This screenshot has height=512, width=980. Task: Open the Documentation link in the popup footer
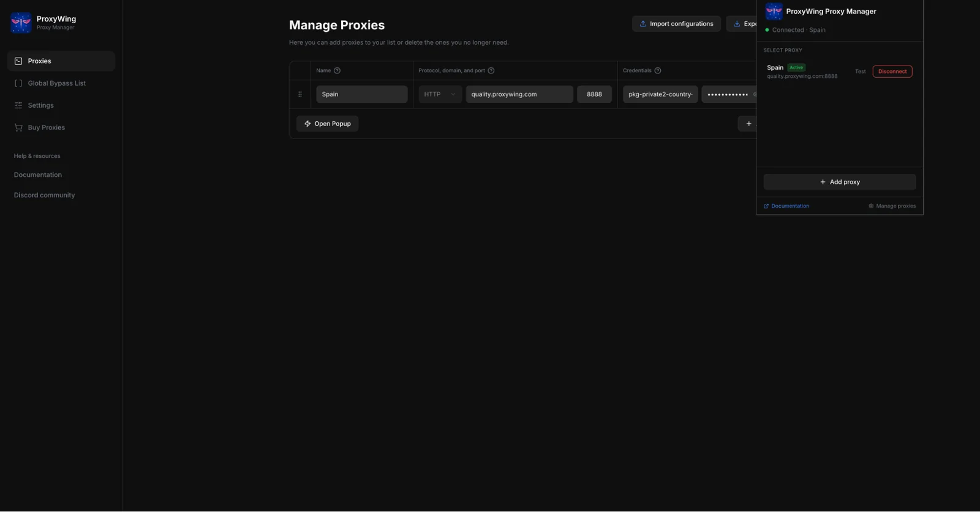pyautogui.click(x=786, y=206)
